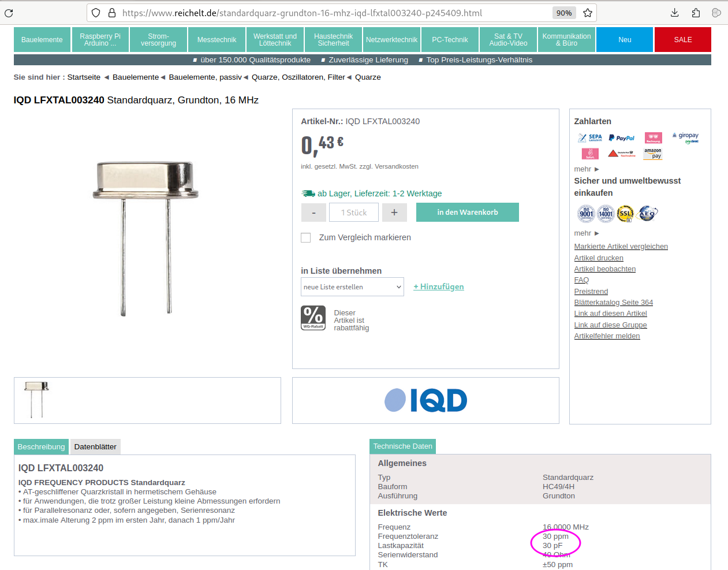728x570 pixels.
Task: Bookmark page with the star icon
Action: 588,13
